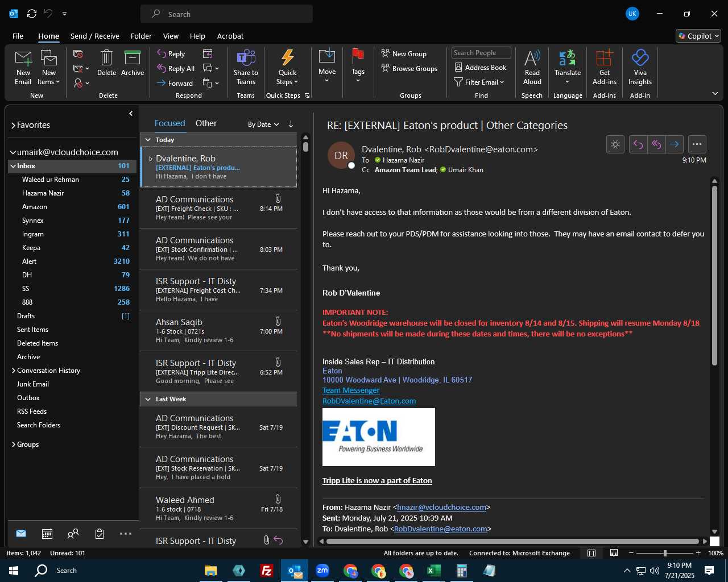Click Read Aloud
This screenshot has width=728, height=582.
click(x=532, y=67)
